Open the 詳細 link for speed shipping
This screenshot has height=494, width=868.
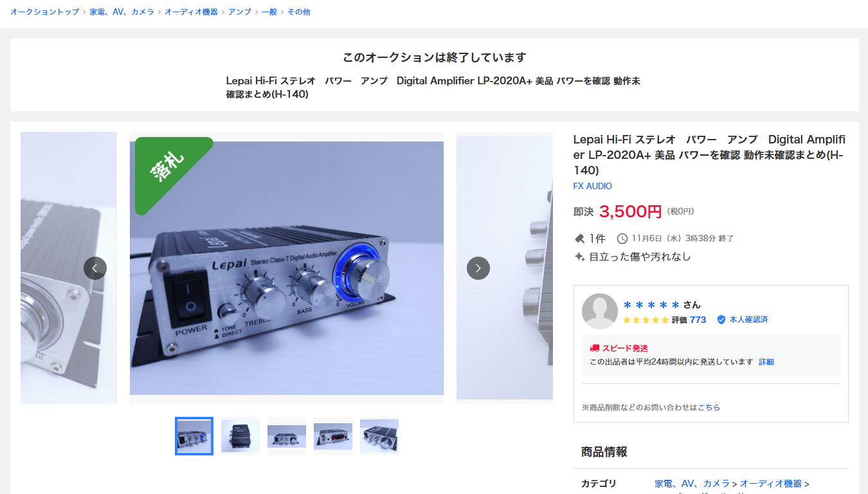[766, 362]
